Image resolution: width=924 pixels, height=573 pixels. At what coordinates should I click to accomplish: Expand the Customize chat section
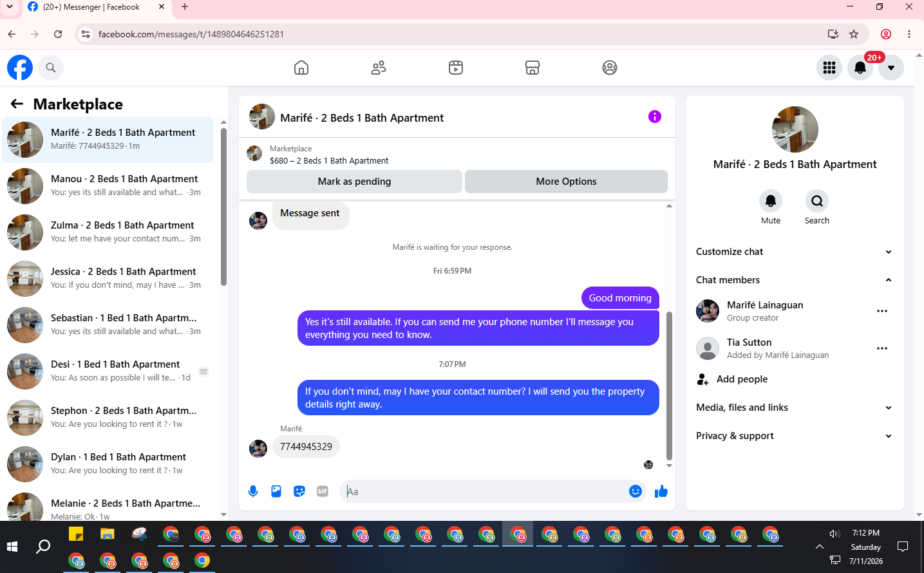tap(795, 252)
